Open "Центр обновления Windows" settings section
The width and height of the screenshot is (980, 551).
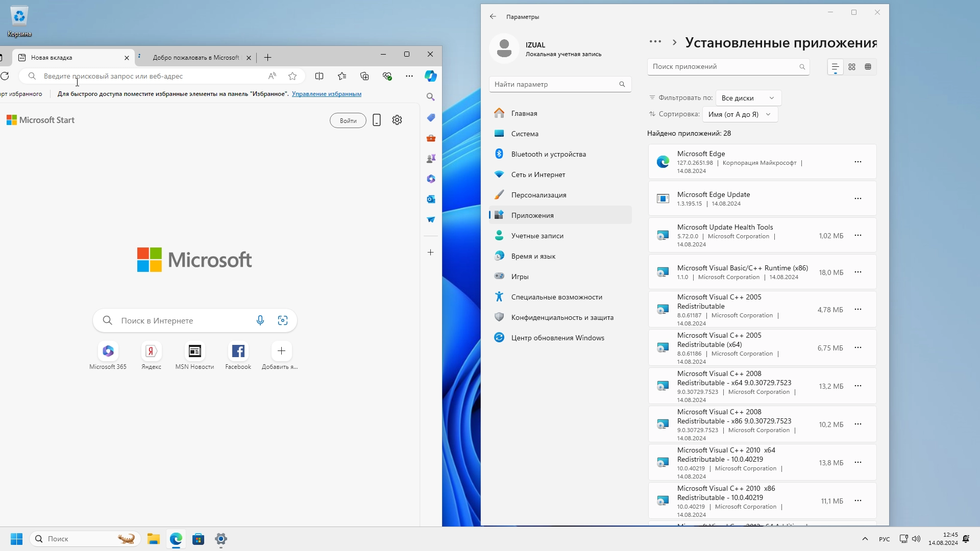tap(557, 338)
